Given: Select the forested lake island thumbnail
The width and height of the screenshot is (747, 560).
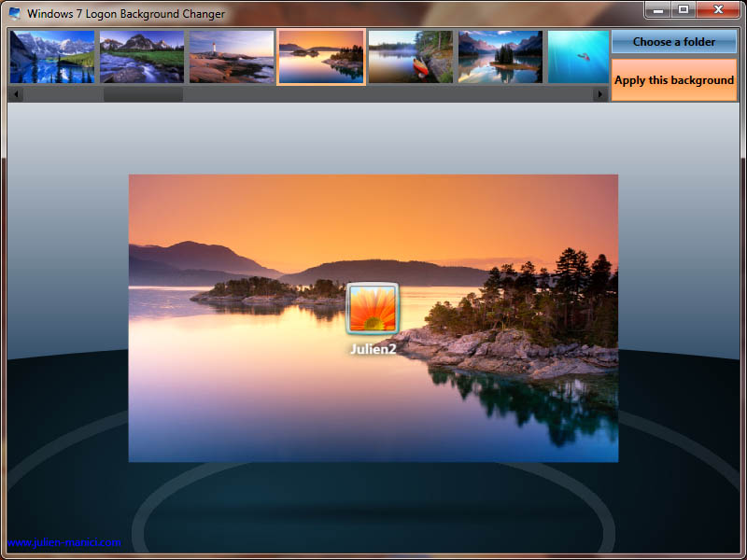Looking at the screenshot, I should tap(500, 57).
